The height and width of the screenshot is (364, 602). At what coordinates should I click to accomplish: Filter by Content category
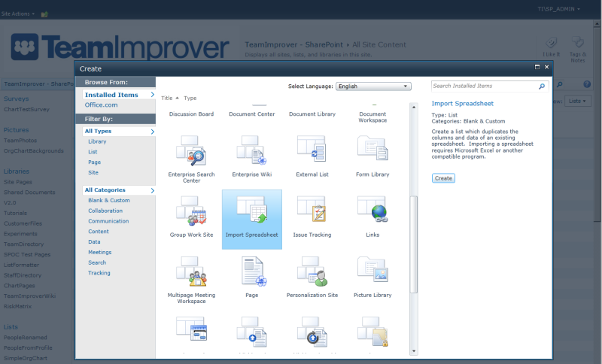click(99, 232)
